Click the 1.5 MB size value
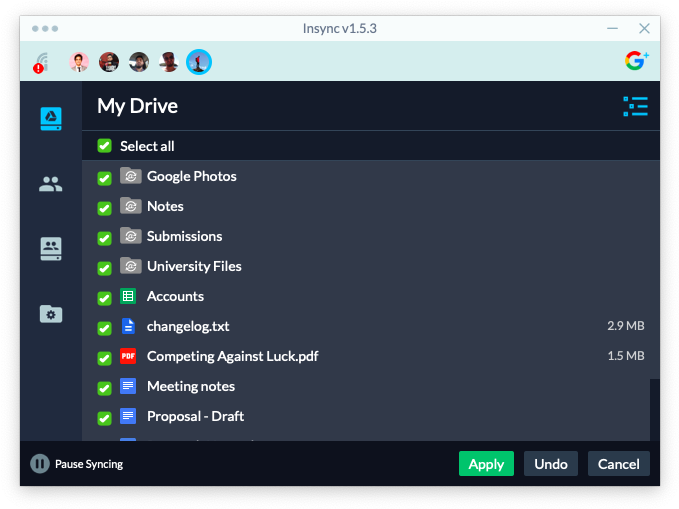Screen dimensions: 679x509 point(626,356)
